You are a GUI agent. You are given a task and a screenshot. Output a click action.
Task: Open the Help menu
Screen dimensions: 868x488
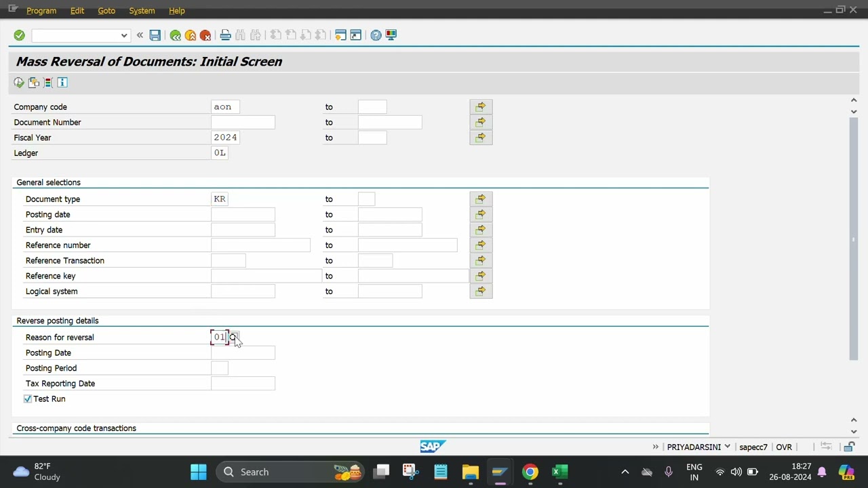(x=177, y=11)
